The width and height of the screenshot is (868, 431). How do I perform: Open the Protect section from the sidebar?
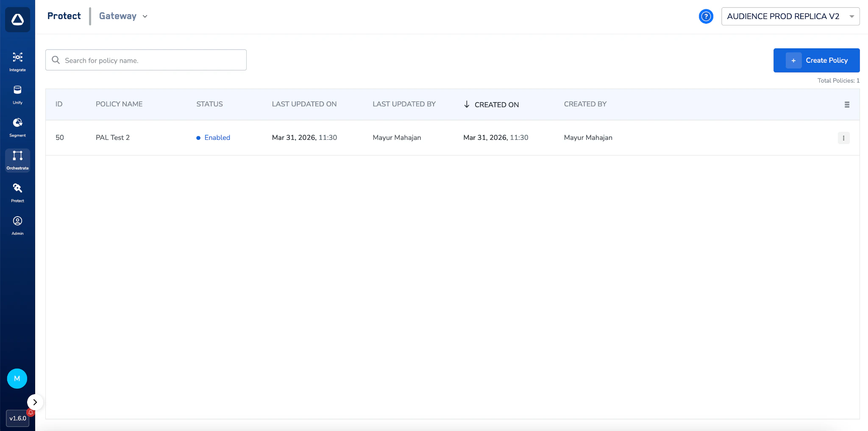click(17, 192)
